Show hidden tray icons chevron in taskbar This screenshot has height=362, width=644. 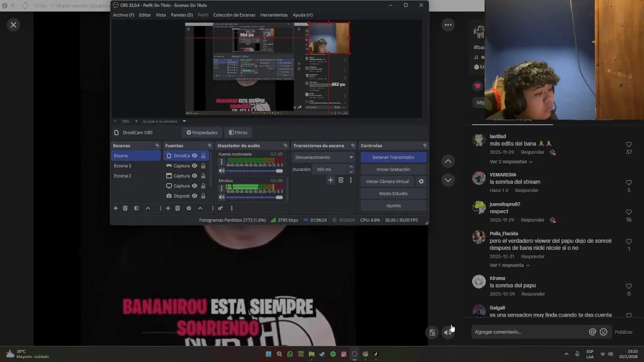pyautogui.click(x=566, y=354)
